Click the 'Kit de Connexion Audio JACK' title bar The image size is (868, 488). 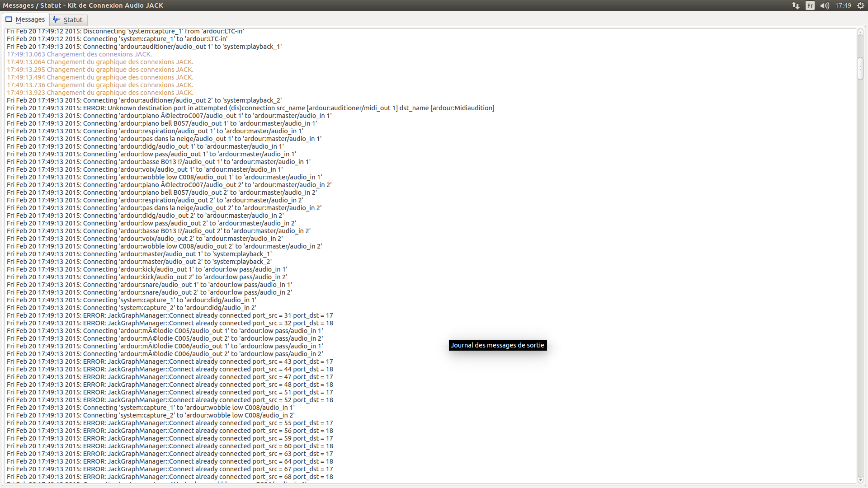point(83,5)
